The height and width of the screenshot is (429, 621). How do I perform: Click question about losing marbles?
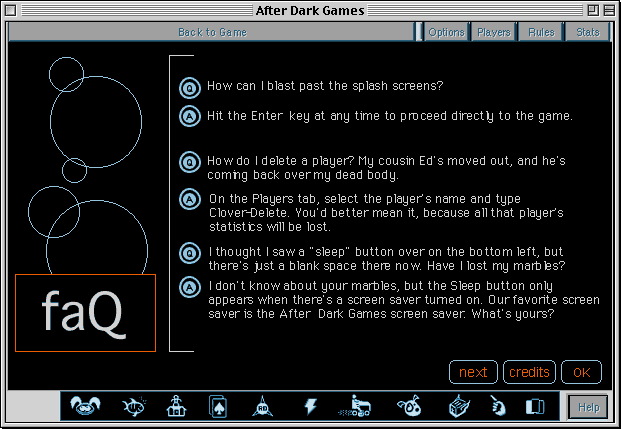point(387,259)
